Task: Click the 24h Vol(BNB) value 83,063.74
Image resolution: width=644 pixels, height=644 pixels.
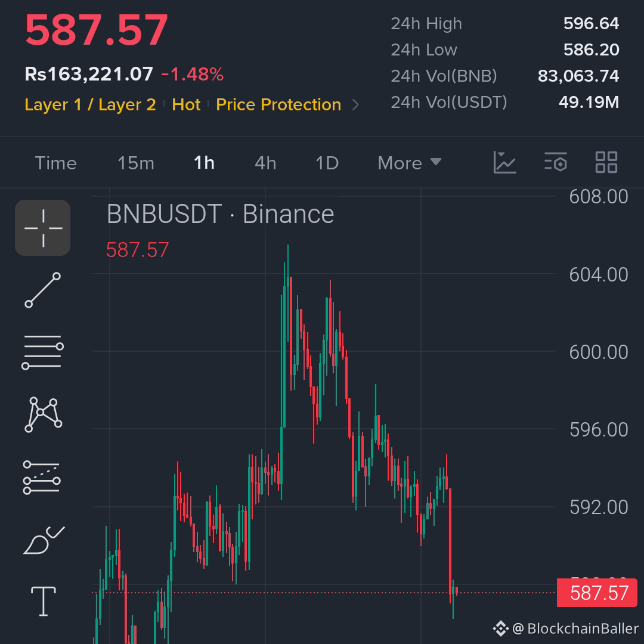Action: coord(578,76)
